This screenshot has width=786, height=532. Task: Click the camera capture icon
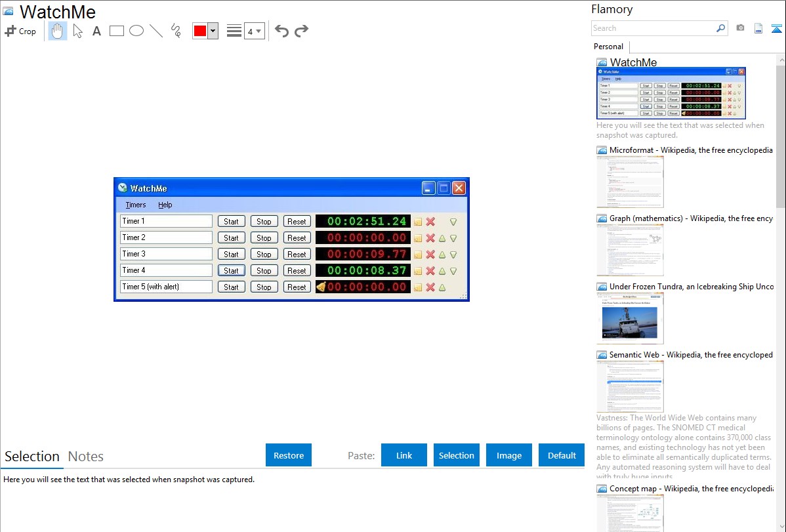pos(740,28)
